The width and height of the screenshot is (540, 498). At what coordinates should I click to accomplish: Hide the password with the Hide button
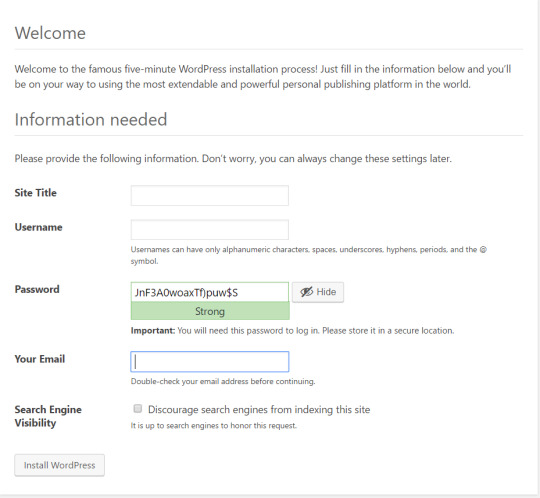click(318, 292)
